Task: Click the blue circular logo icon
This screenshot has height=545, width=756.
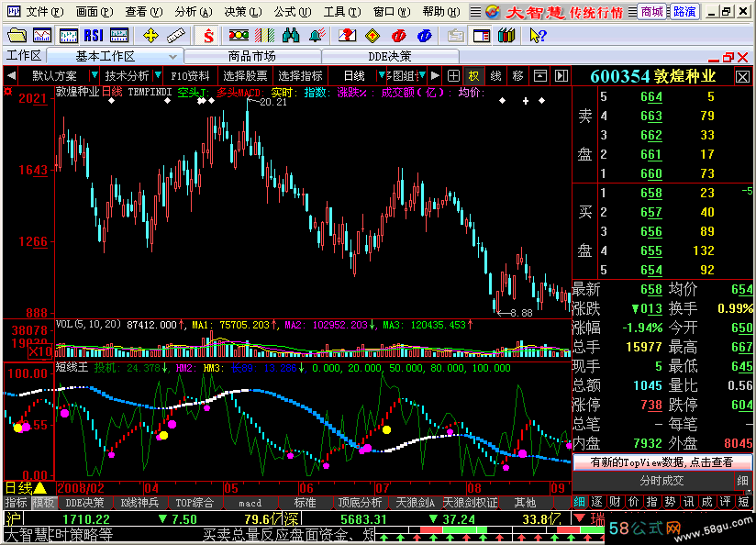Action: tap(424, 35)
